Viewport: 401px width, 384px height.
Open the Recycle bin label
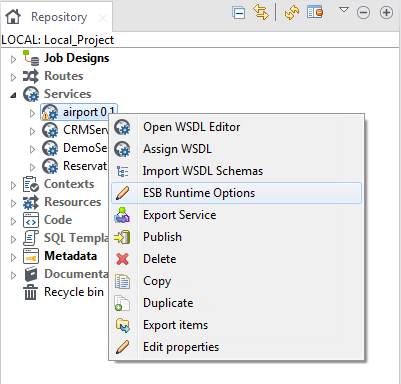pyautogui.click(x=74, y=292)
